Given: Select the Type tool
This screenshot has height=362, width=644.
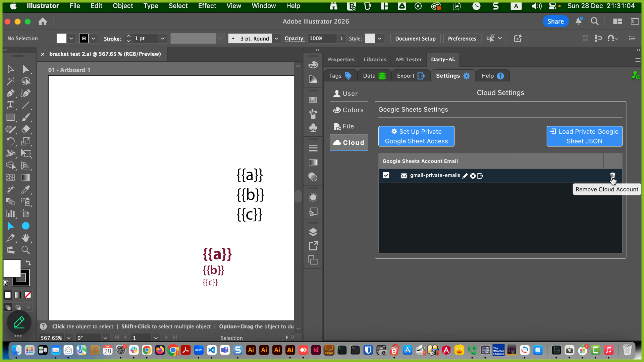Looking at the screenshot, I should coord(10,105).
